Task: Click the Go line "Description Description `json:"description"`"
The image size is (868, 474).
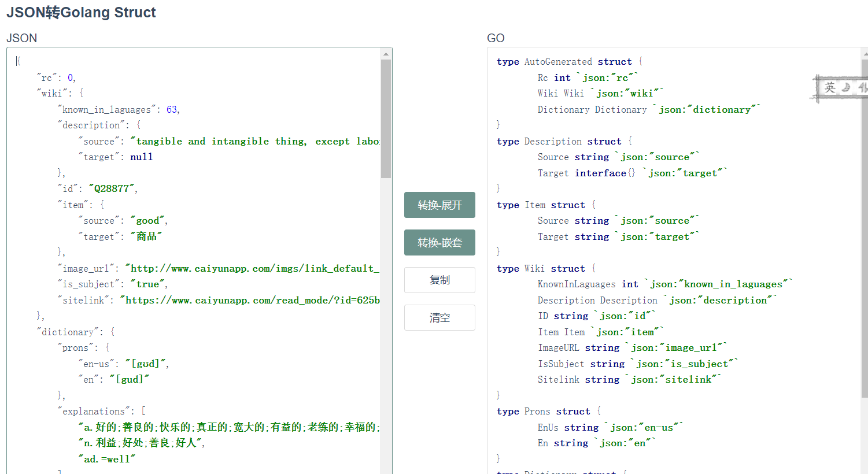Action: click(657, 300)
